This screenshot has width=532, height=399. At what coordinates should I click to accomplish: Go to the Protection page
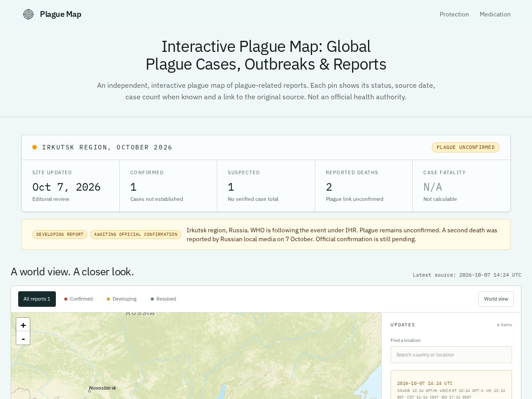point(454,14)
